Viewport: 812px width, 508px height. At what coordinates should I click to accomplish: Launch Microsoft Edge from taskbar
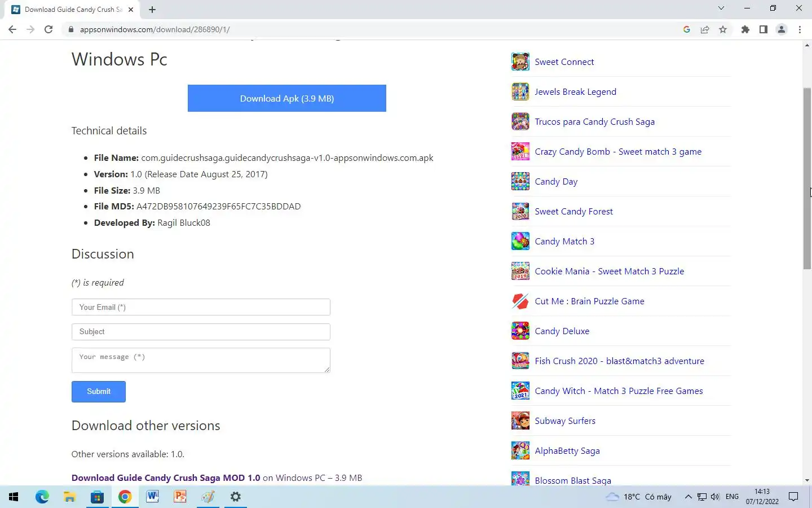(x=42, y=497)
